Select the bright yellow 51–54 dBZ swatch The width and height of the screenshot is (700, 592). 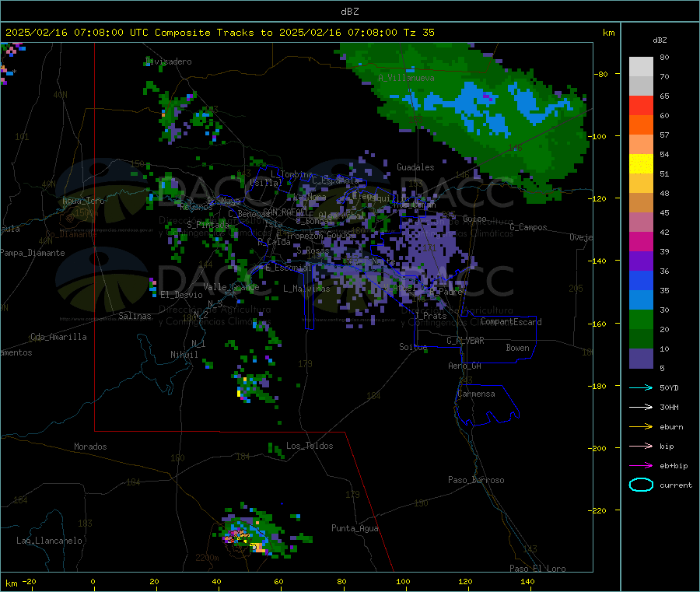pos(641,164)
